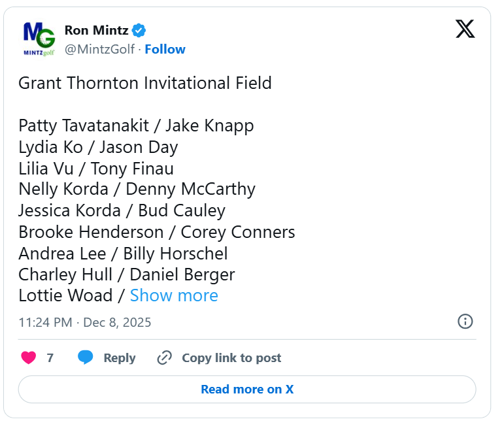The image size is (504, 432).
Task: Click the Charley Hull / Daniel Berger line
Action: coord(126,274)
